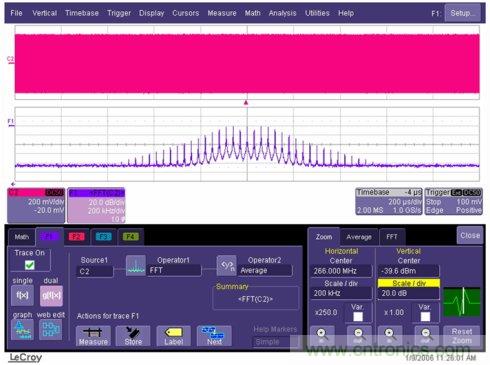
Task: Open the Cursors menu
Action: pyautogui.click(x=186, y=13)
